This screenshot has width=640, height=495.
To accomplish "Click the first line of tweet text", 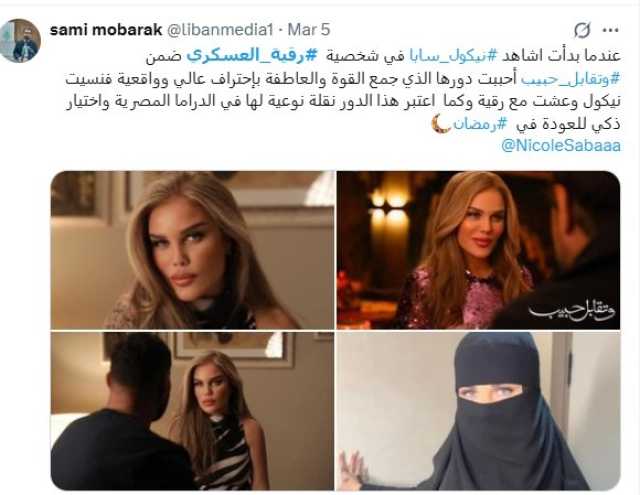I will (383, 56).
